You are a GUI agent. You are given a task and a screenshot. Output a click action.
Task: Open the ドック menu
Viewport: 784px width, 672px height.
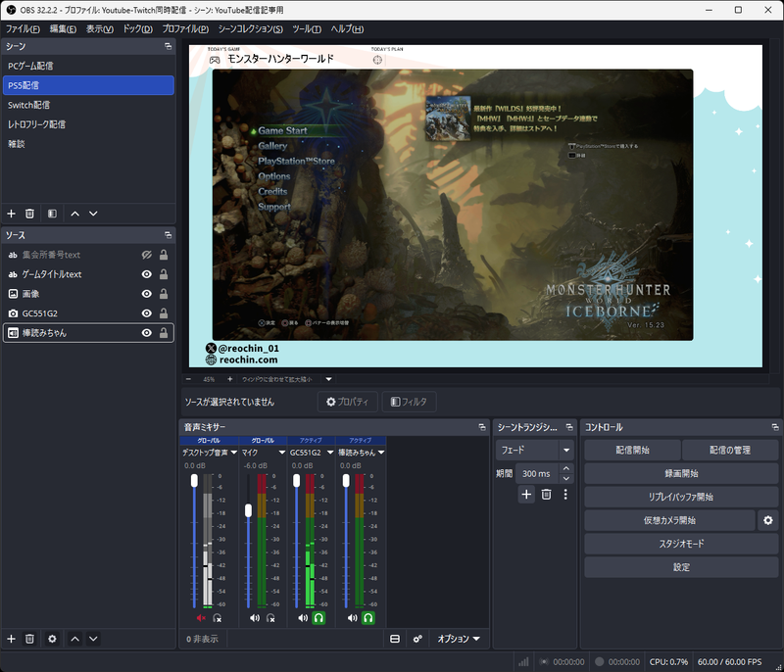(137, 29)
